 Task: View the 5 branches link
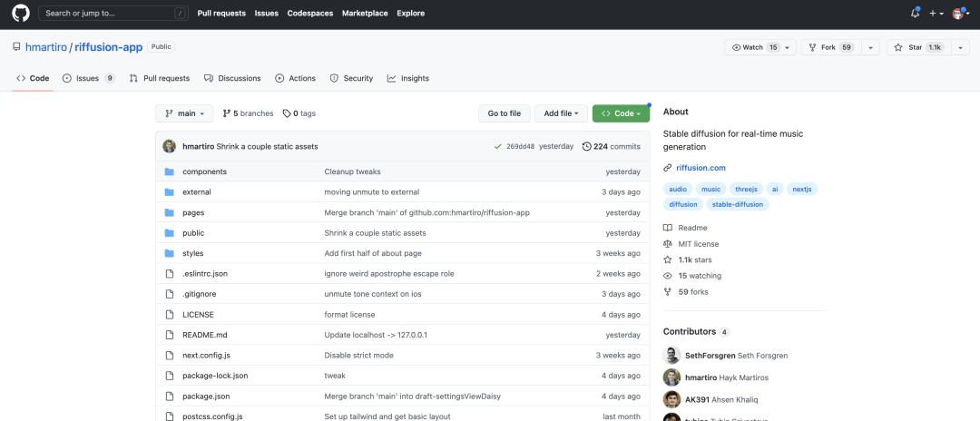[x=248, y=113]
